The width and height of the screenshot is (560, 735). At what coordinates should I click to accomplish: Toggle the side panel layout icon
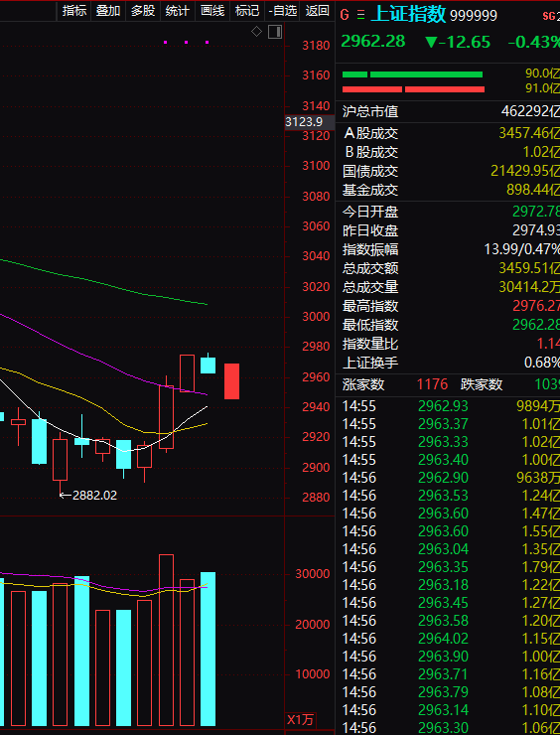point(275,32)
